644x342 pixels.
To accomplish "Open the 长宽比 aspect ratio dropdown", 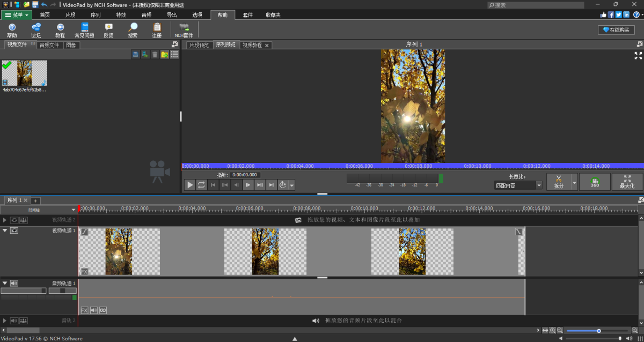I will [x=518, y=185].
